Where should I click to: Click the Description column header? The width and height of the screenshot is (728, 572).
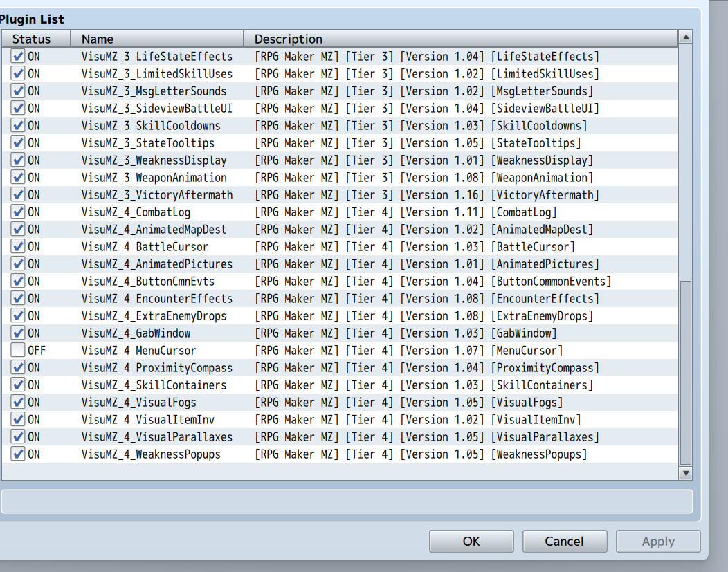(x=461, y=39)
